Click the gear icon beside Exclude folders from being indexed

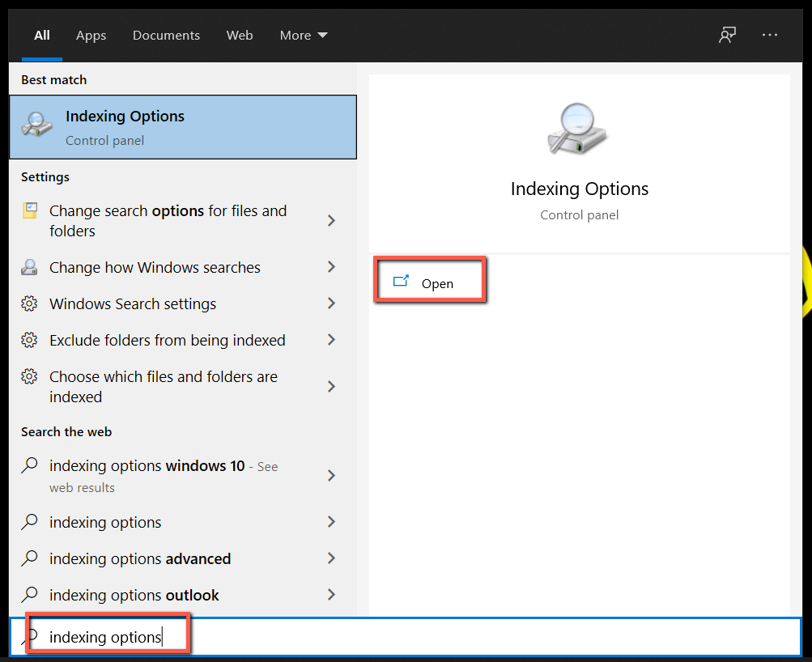coord(29,340)
